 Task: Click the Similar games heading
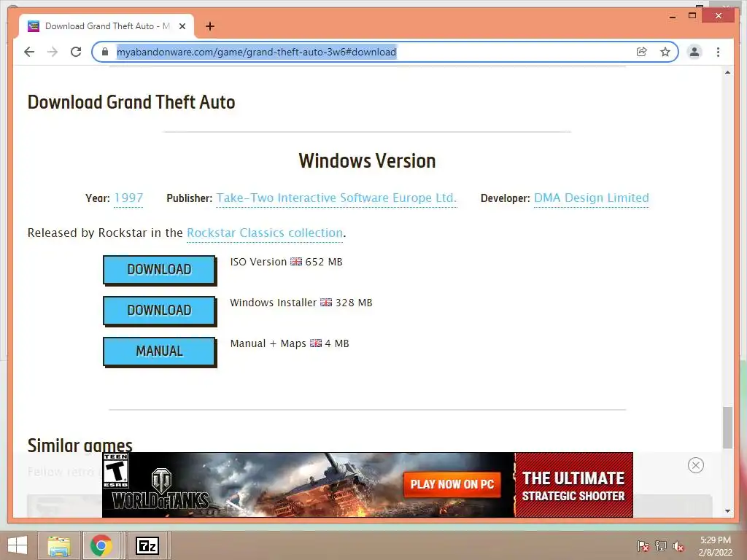tap(80, 446)
